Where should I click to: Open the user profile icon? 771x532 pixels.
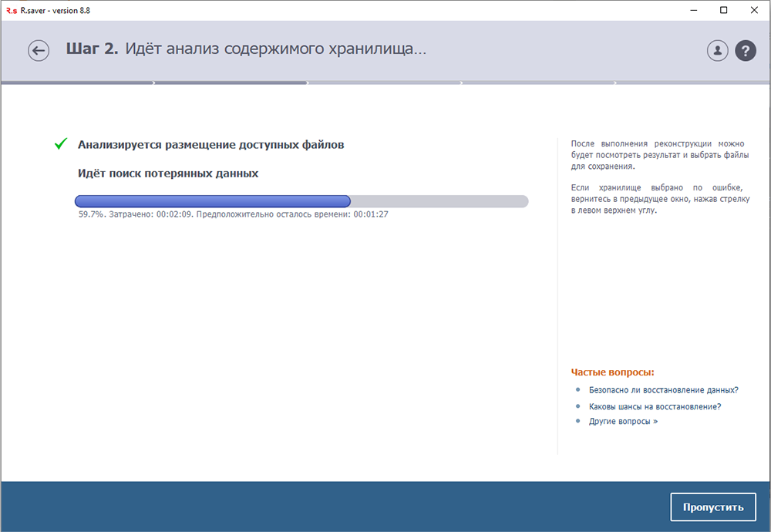pos(717,50)
